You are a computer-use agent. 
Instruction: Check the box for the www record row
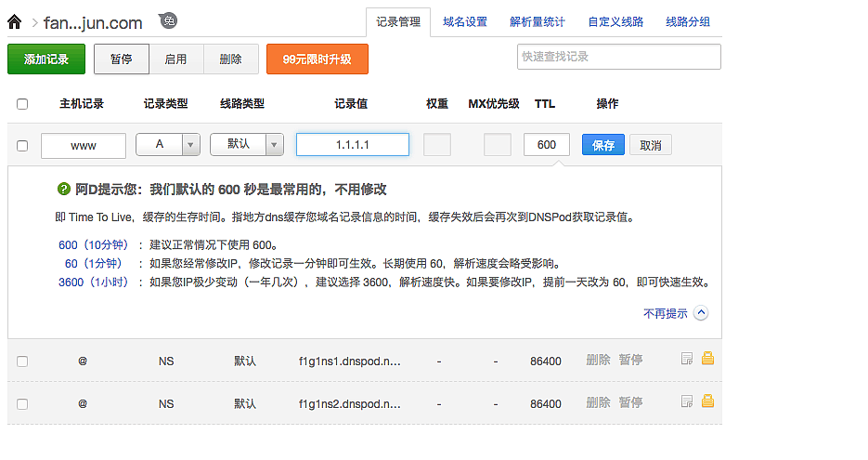pos(22,146)
